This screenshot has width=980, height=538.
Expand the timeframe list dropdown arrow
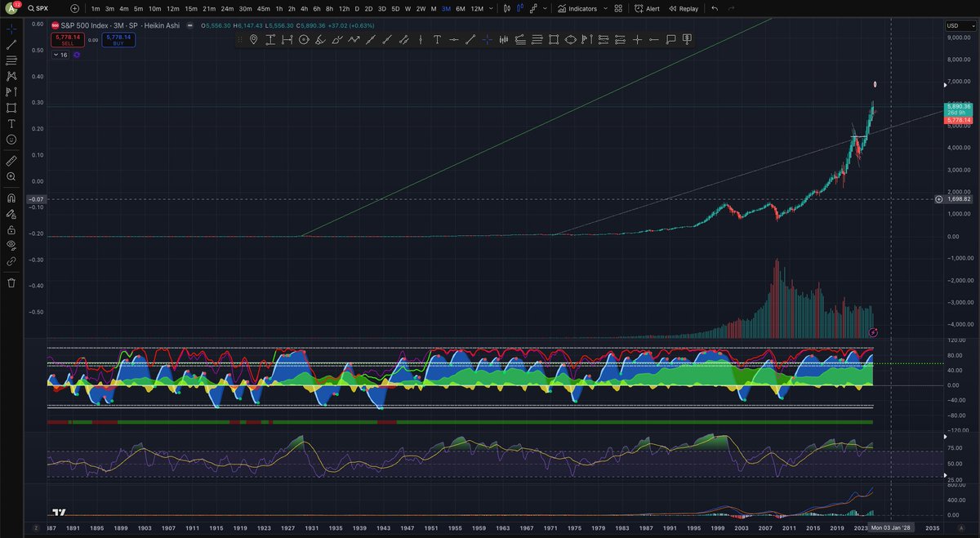(492, 8)
